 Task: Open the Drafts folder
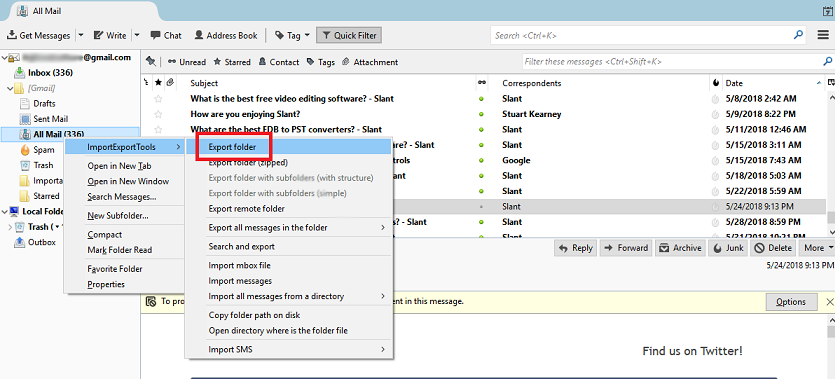point(37,104)
